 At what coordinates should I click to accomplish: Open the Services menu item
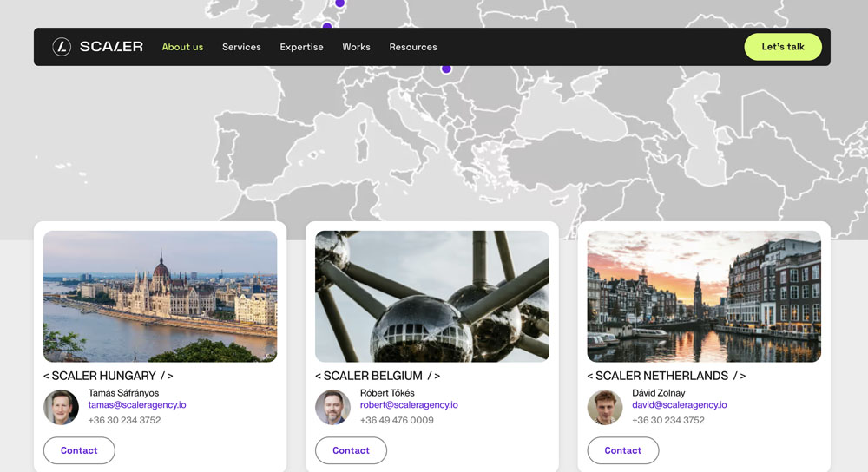241,47
